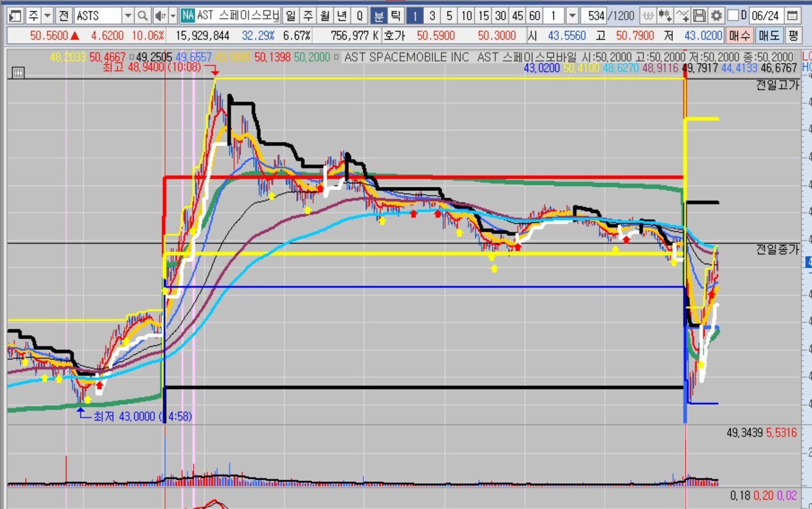Select the 분 (minute) chart period
Image resolution: width=812 pixels, height=509 pixels.
[378, 16]
